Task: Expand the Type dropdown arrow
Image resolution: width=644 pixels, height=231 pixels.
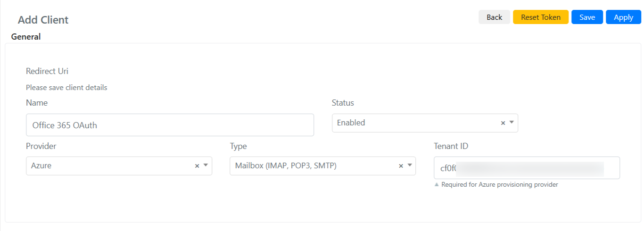Action: tap(409, 165)
